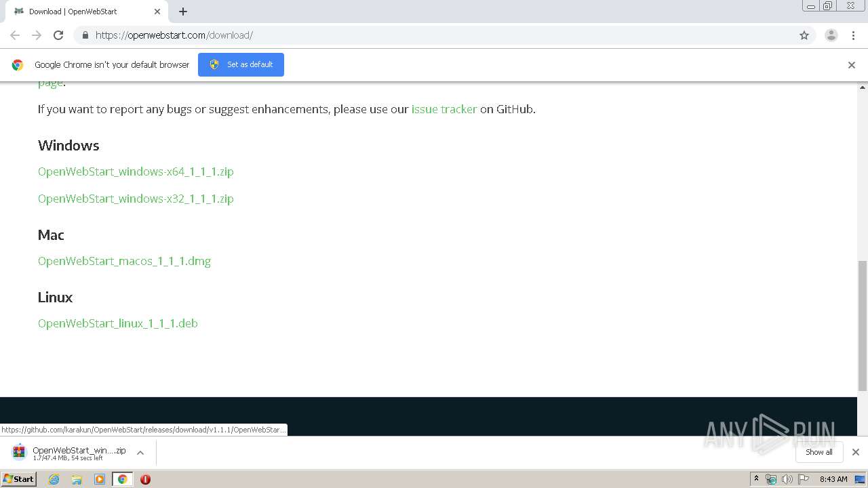Reload the OpenWebStart download page
Image resolution: width=868 pixels, height=488 pixels.
point(58,35)
